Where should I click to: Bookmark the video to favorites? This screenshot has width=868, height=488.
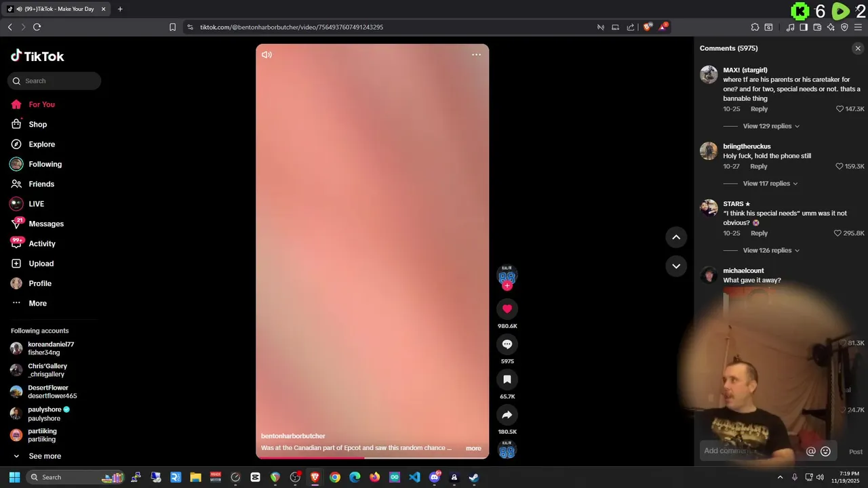[507, 380]
